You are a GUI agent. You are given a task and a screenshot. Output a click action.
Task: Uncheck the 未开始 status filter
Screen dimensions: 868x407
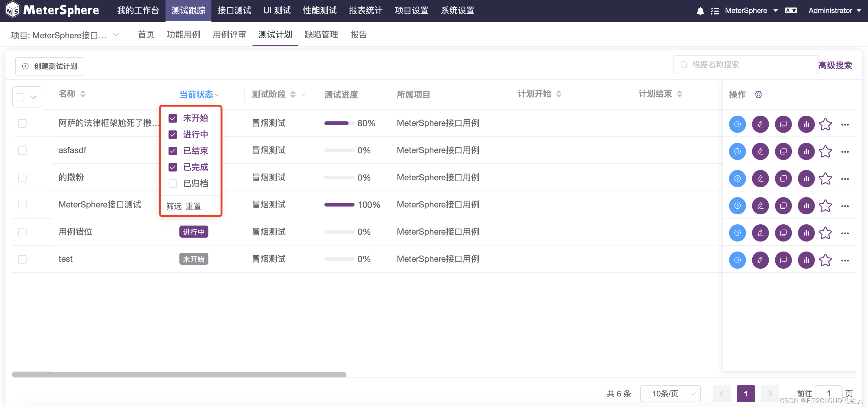[x=172, y=118]
